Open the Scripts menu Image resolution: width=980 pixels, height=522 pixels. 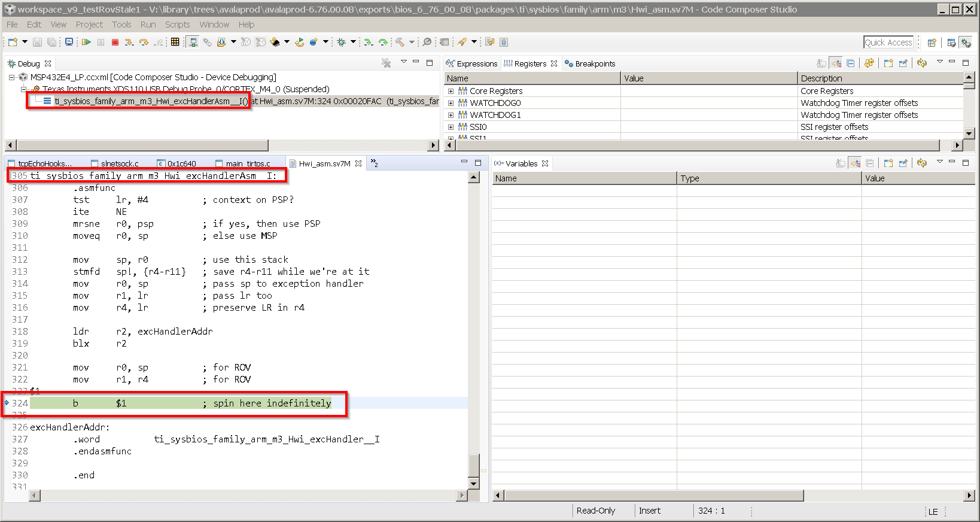(177, 25)
